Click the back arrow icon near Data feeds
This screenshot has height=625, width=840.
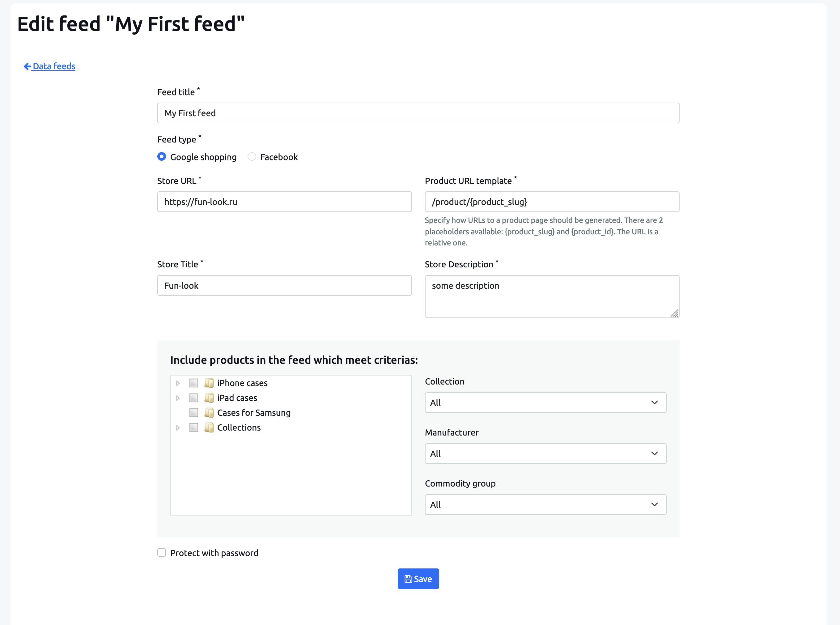(x=27, y=66)
